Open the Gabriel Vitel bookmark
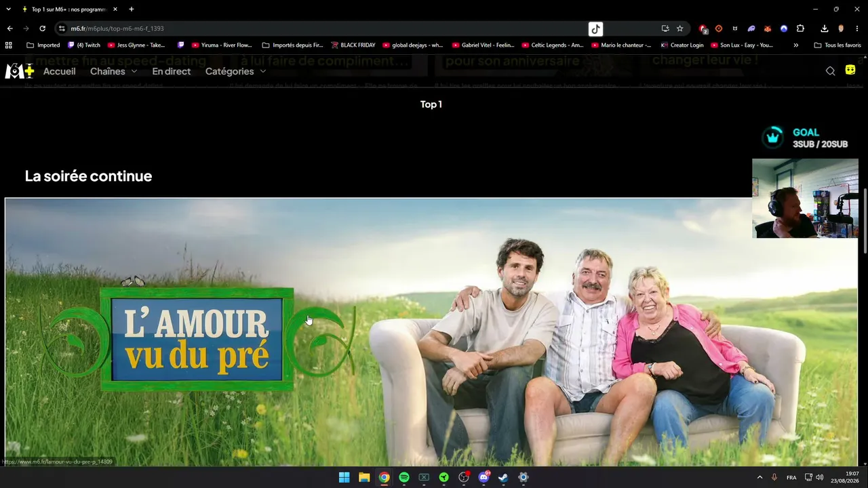The image size is (868, 488). (x=483, y=45)
